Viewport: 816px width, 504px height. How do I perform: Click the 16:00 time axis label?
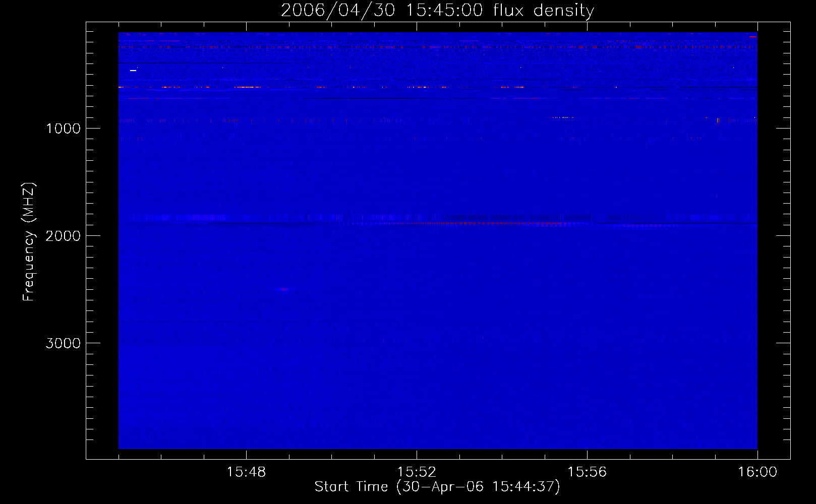[757, 472]
